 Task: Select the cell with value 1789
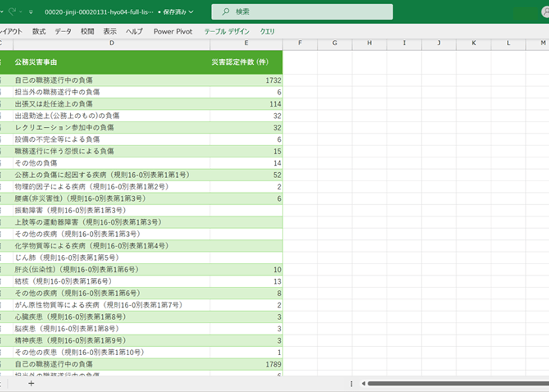tap(246, 364)
